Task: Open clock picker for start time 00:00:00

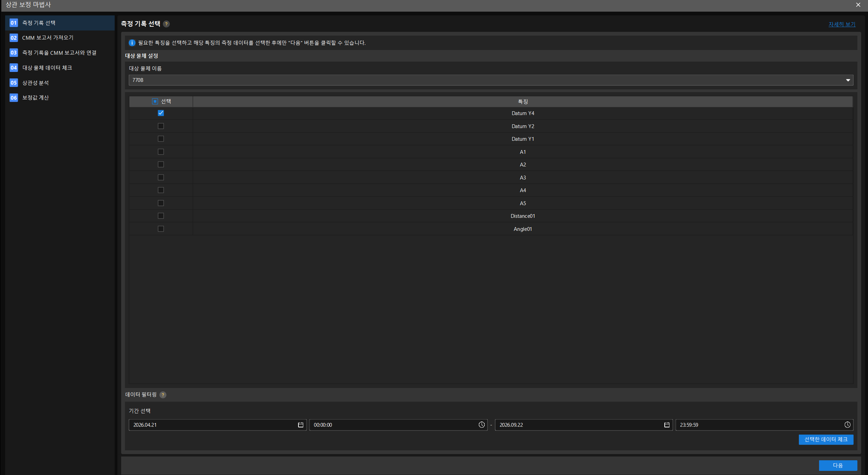Action: click(x=482, y=425)
